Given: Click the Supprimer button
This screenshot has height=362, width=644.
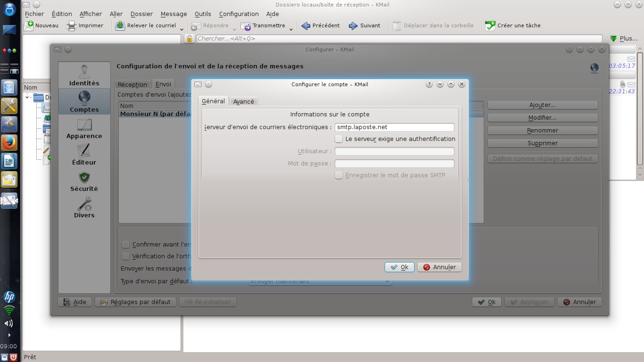Looking at the screenshot, I should tap(543, 143).
